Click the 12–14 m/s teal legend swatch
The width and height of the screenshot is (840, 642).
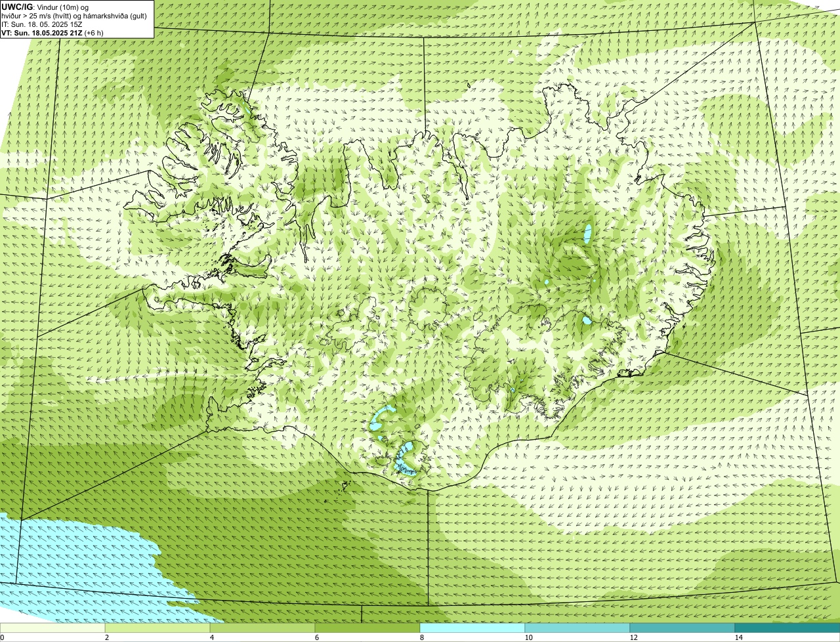[682, 628]
